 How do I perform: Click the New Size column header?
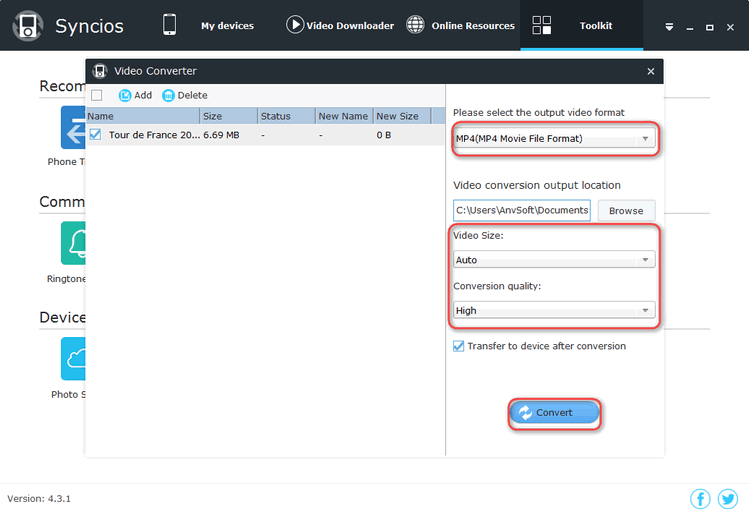[402, 116]
